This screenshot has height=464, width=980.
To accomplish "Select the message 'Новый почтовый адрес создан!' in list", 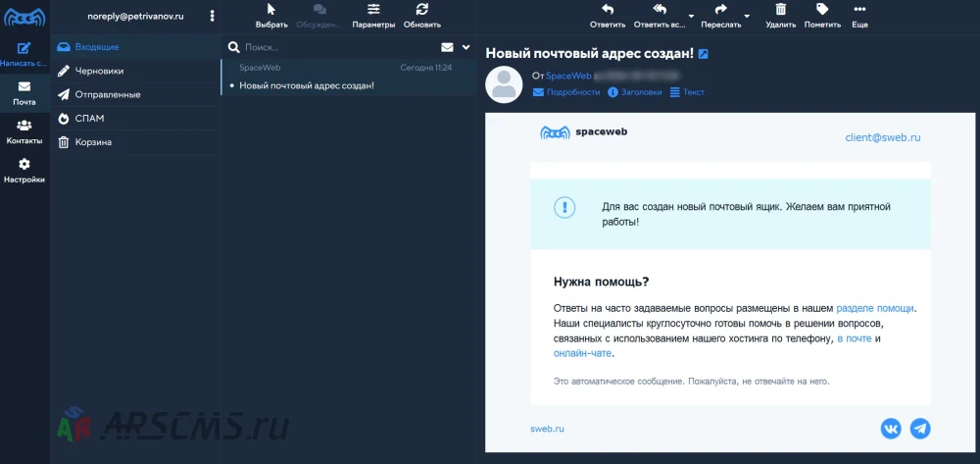I will pos(349,77).
